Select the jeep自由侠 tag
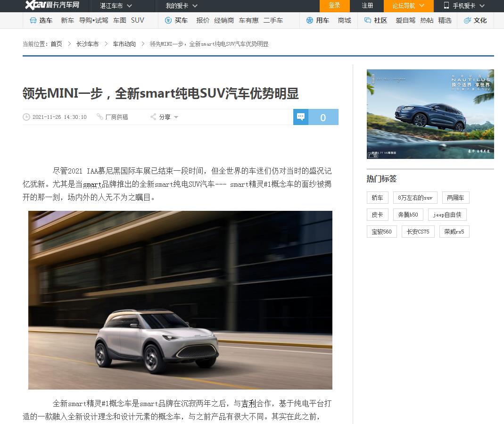The width and height of the screenshot is (504, 424). (447, 215)
